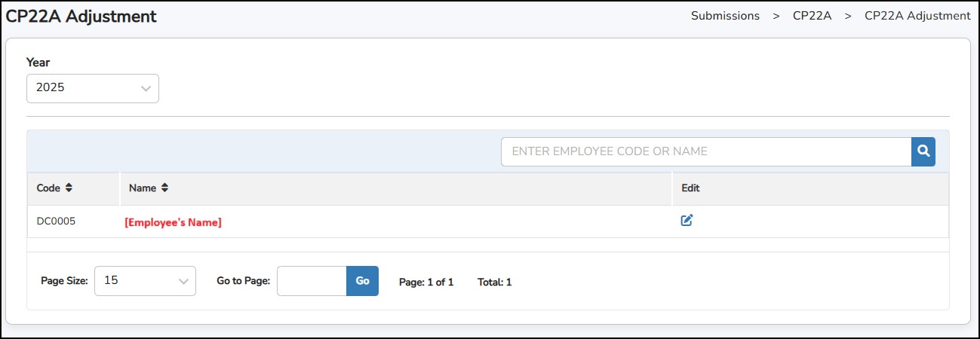Sort by Name using the sort arrows
Image resolution: width=980 pixels, height=339 pixels.
(x=164, y=188)
